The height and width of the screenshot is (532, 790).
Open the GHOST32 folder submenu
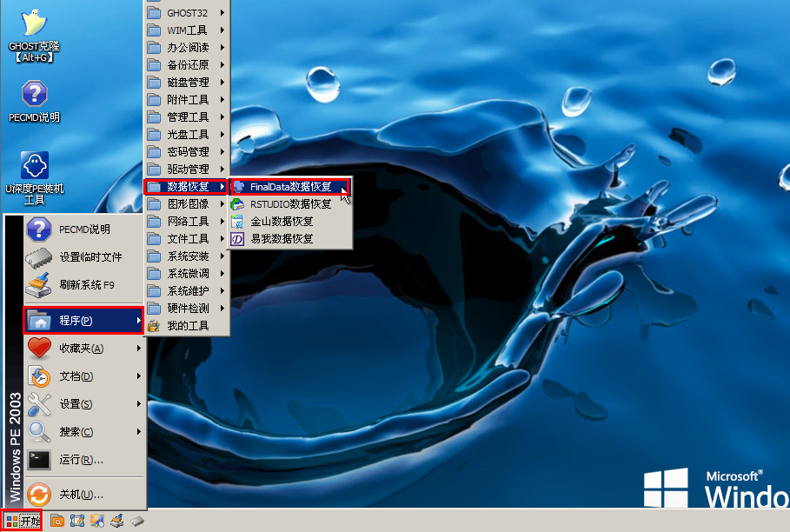187,12
